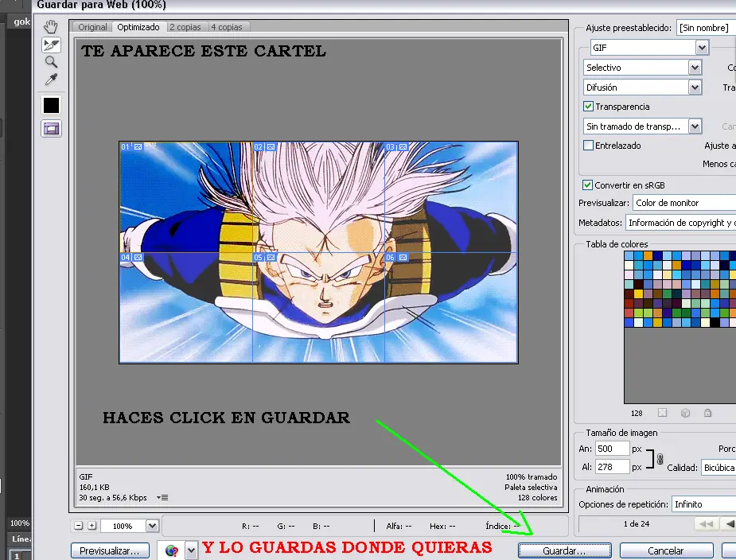The height and width of the screenshot is (560, 736).
Task: Click the Al height field showing 278
Action: (612, 467)
